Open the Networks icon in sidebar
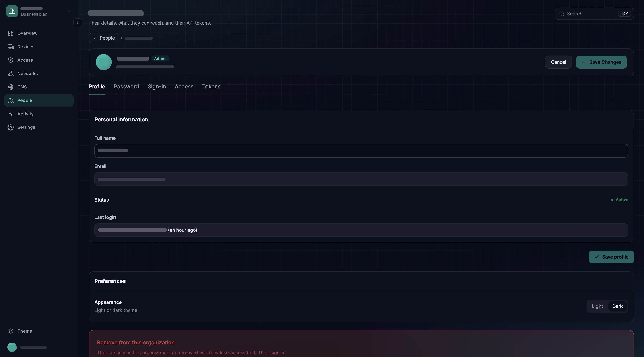The width and height of the screenshot is (644, 357). (11, 74)
